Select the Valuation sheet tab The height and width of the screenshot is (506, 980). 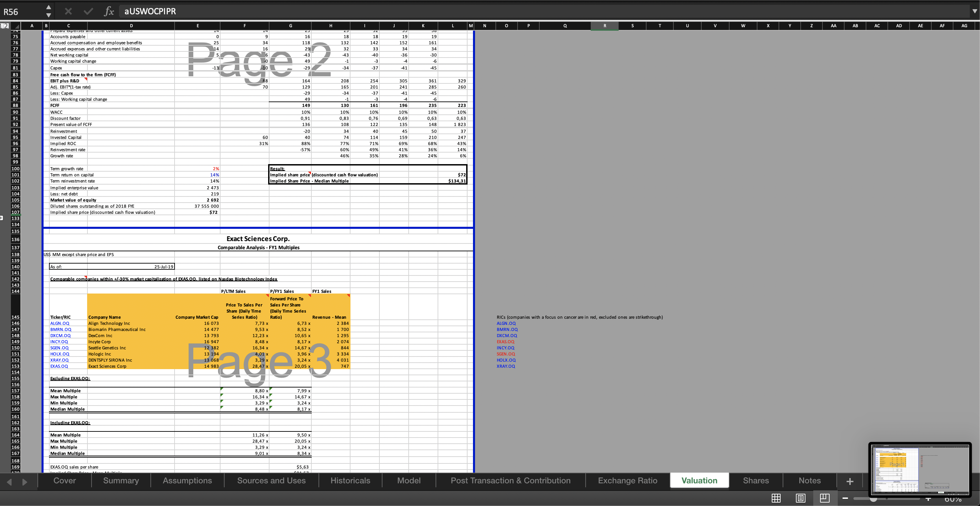coord(699,480)
